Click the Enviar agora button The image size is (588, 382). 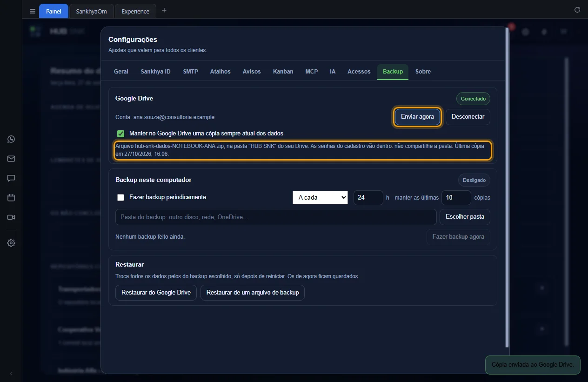pos(417,117)
